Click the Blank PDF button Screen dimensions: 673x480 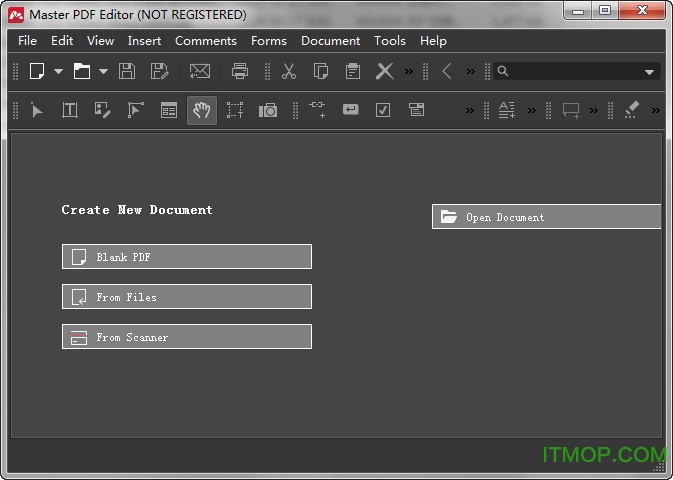pos(187,257)
